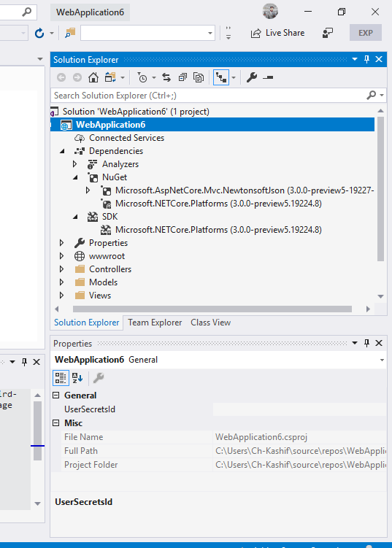
Task: Click the Send Feedback icon
Action: (x=328, y=34)
